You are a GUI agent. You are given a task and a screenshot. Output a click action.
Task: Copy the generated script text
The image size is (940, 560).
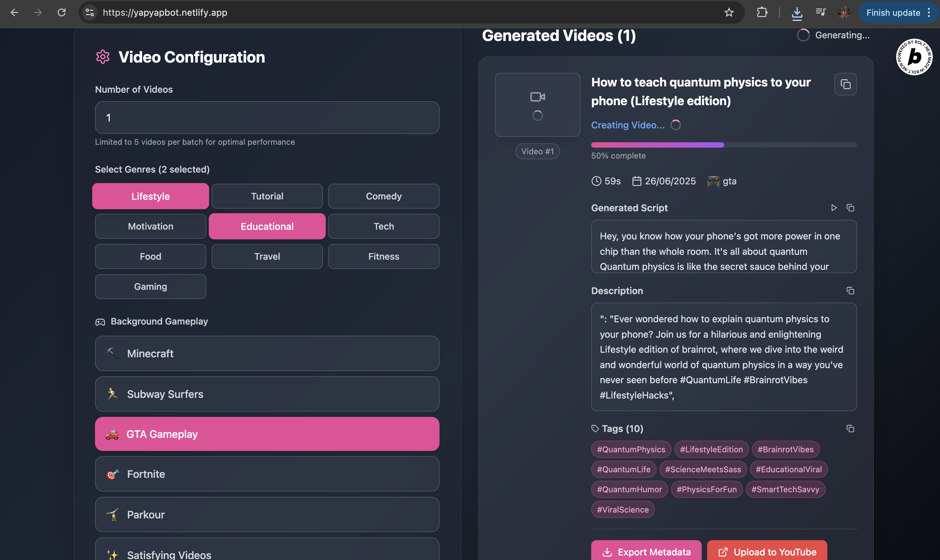pos(850,208)
